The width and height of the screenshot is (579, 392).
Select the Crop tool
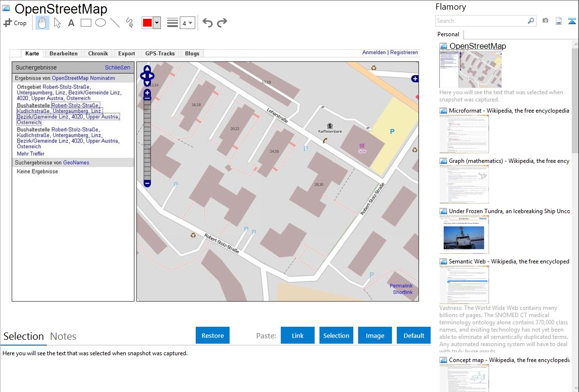(15, 23)
